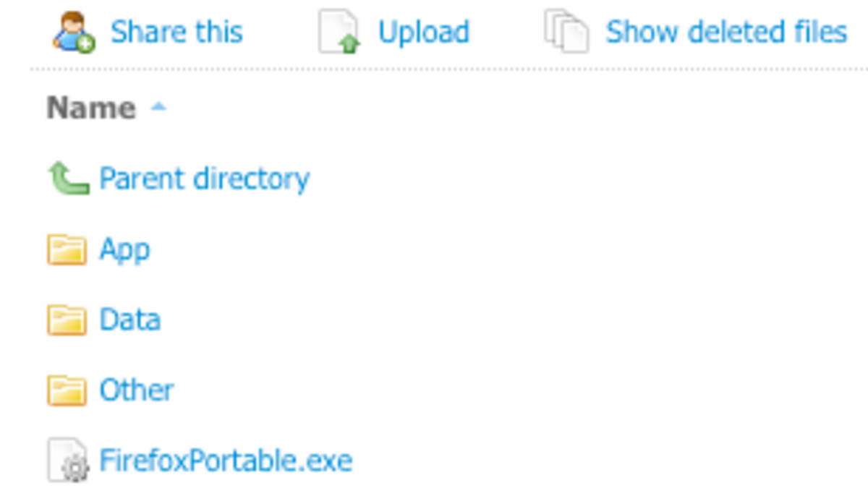Select the Show deleted files option
The image size is (868, 488).
[726, 31]
